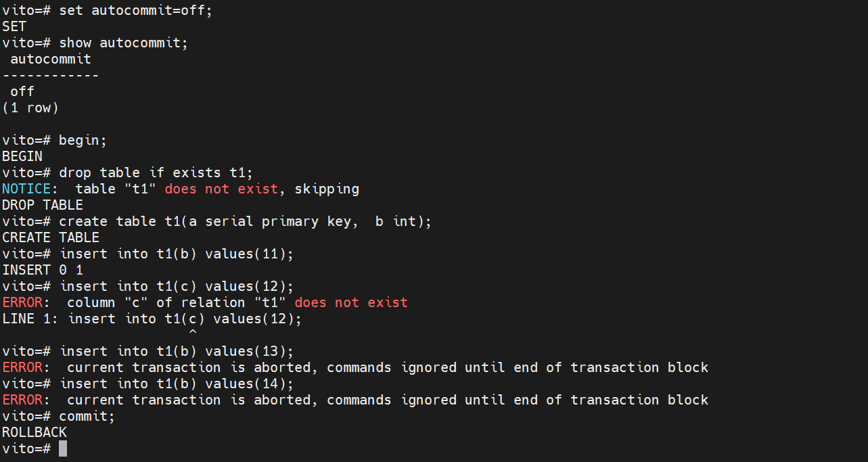Viewport: 868px width, 462px height.
Task: Click the 'ROLLBACK' output line
Action: [x=35, y=432]
